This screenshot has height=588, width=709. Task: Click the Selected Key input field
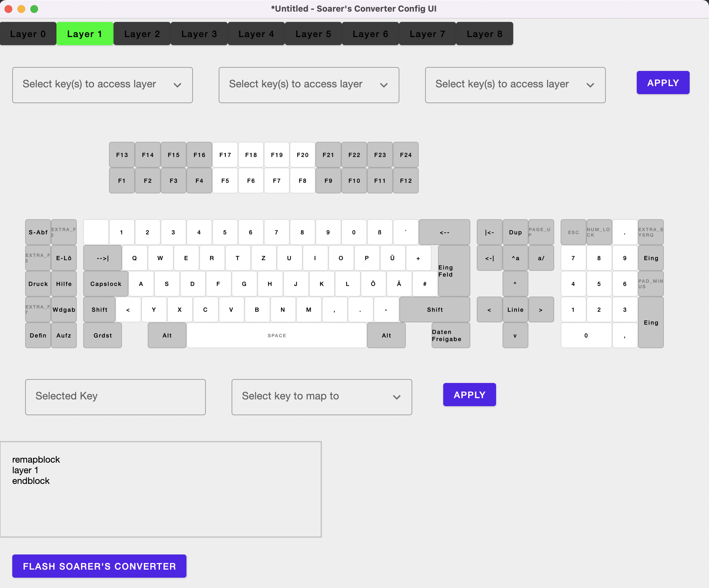tap(115, 397)
